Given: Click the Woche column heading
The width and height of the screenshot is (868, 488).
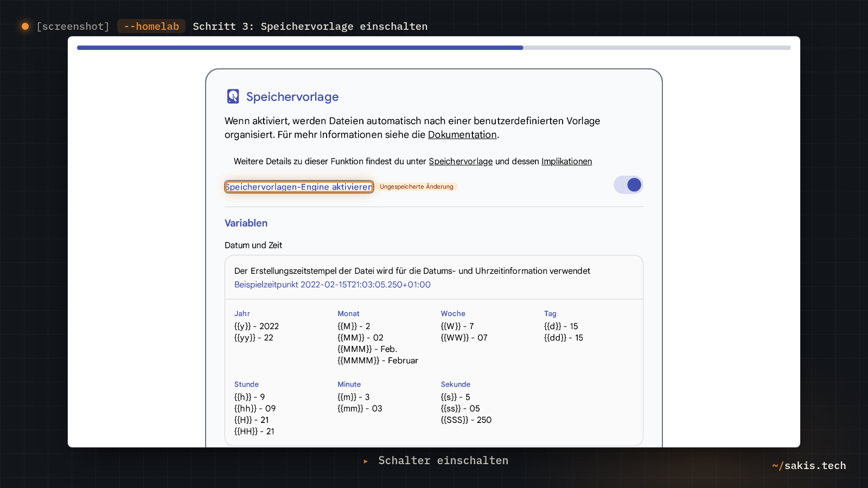Looking at the screenshot, I should [453, 313].
